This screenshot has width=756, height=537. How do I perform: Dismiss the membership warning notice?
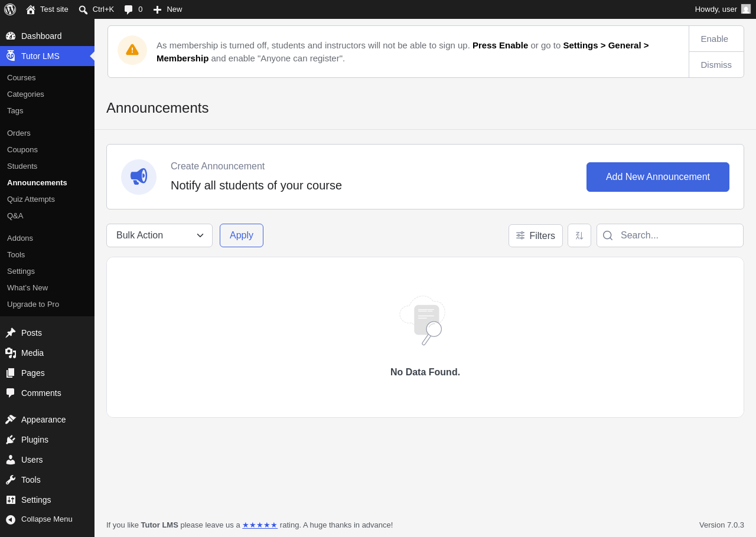716,65
